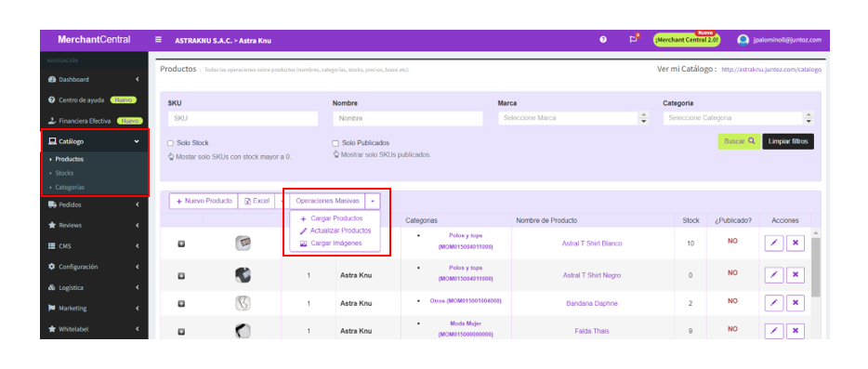This screenshot has width=868, height=369.
Task: Click the Buscar search button
Action: [739, 141]
